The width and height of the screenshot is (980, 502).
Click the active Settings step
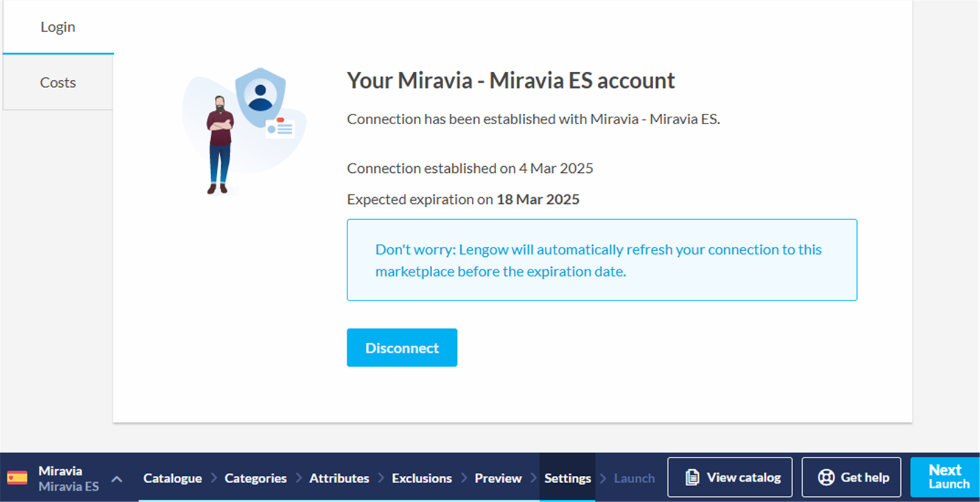click(567, 478)
